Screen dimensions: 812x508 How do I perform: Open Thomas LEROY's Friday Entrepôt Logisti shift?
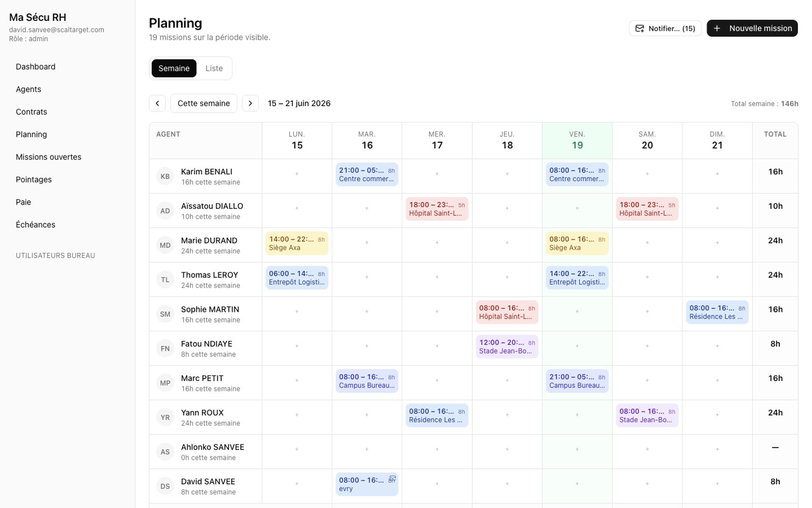tap(577, 277)
